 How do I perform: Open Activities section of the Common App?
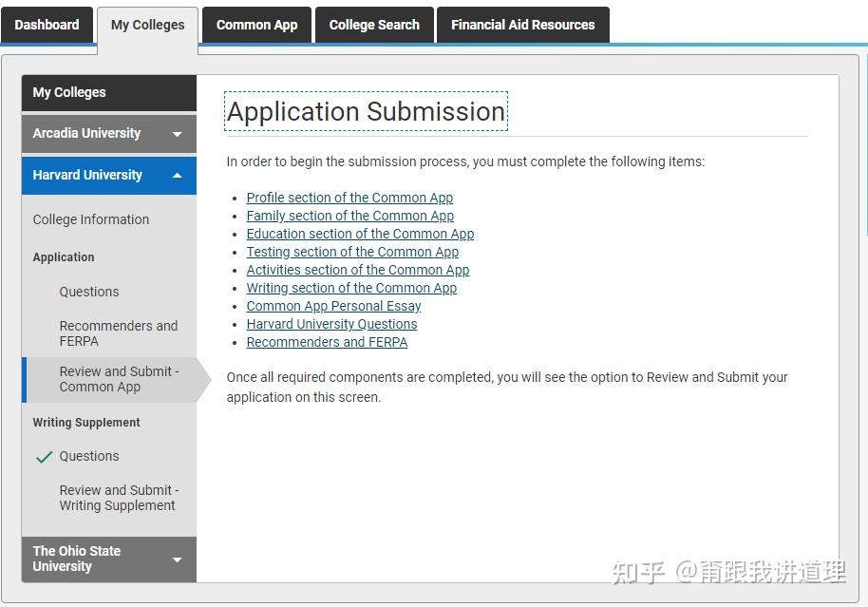(x=358, y=270)
